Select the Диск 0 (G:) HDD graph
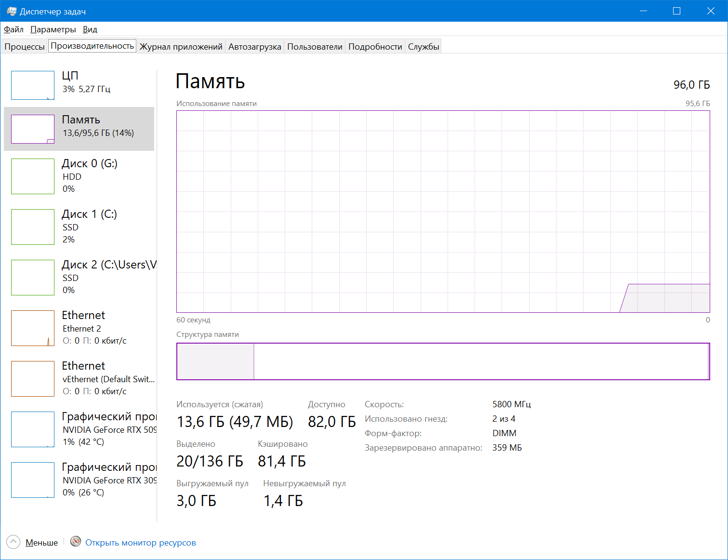728x560 pixels. (x=33, y=176)
